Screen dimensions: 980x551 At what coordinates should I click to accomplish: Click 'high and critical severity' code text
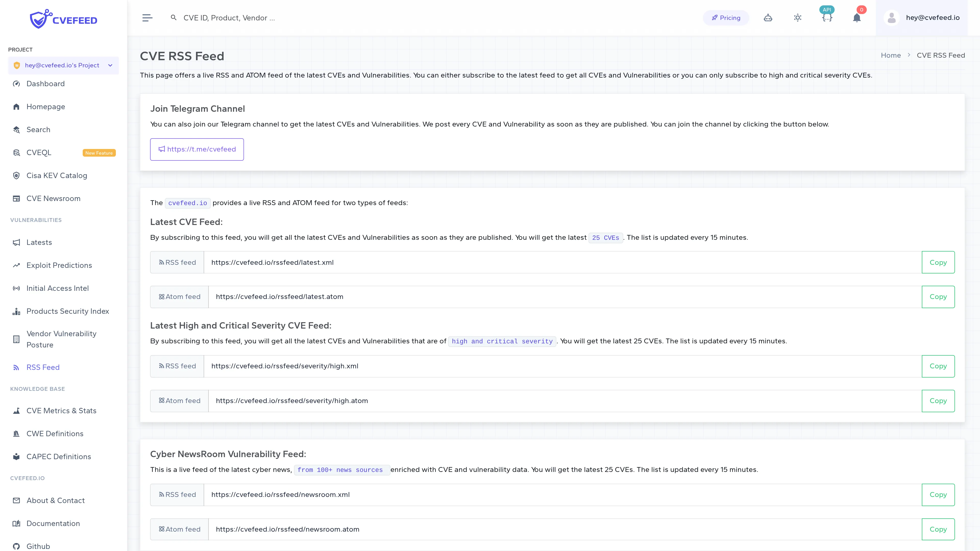pyautogui.click(x=502, y=342)
